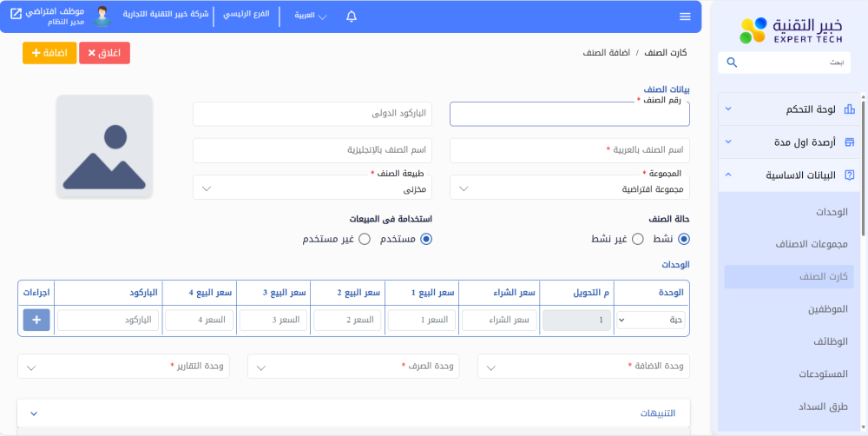Click the edit profile icon in header

[x=16, y=14]
